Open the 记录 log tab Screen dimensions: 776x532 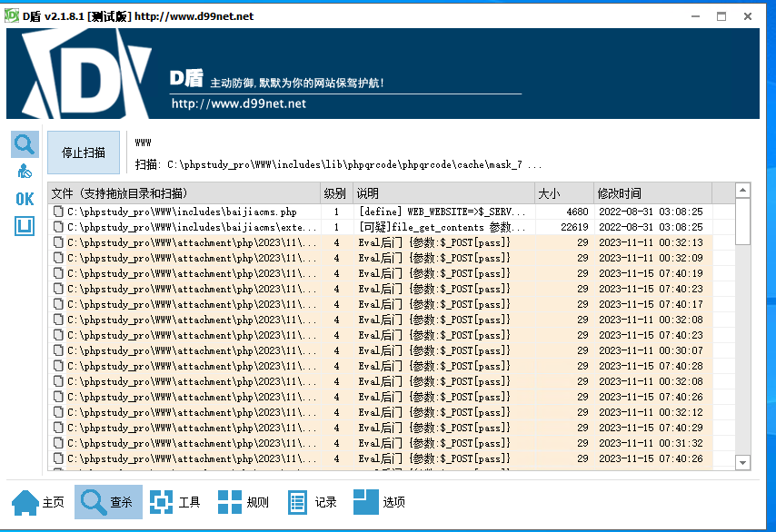[312, 502]
